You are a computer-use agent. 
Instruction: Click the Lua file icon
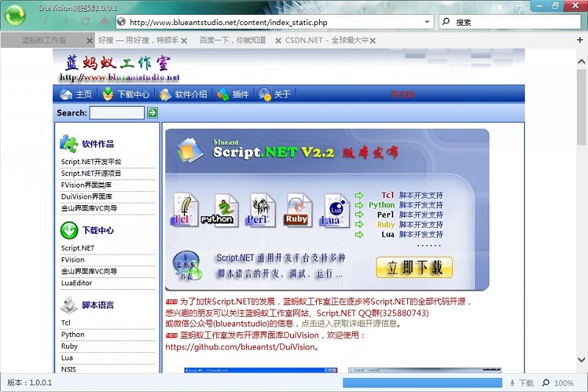(x=335, y=210)
